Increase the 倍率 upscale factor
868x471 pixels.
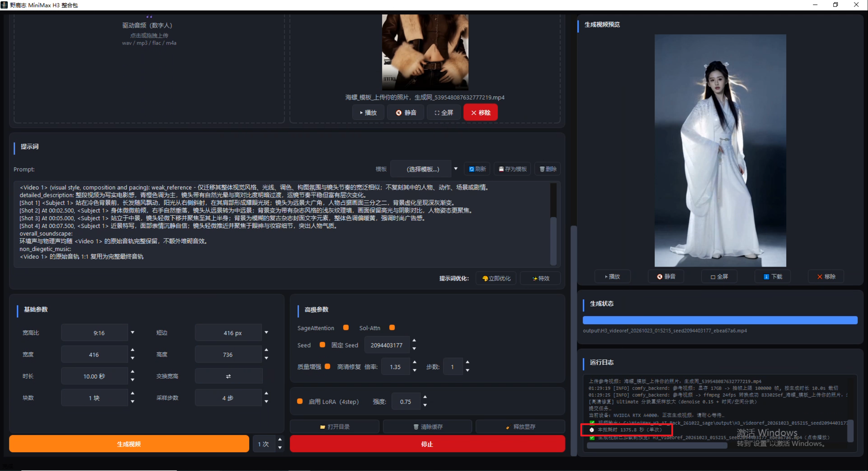pyautogui.click(x=414, y=362)
